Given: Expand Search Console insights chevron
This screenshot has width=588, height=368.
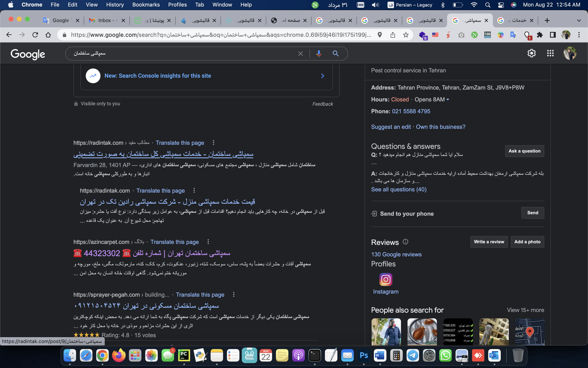Looking at the screenshot, I should coord(323,76).
